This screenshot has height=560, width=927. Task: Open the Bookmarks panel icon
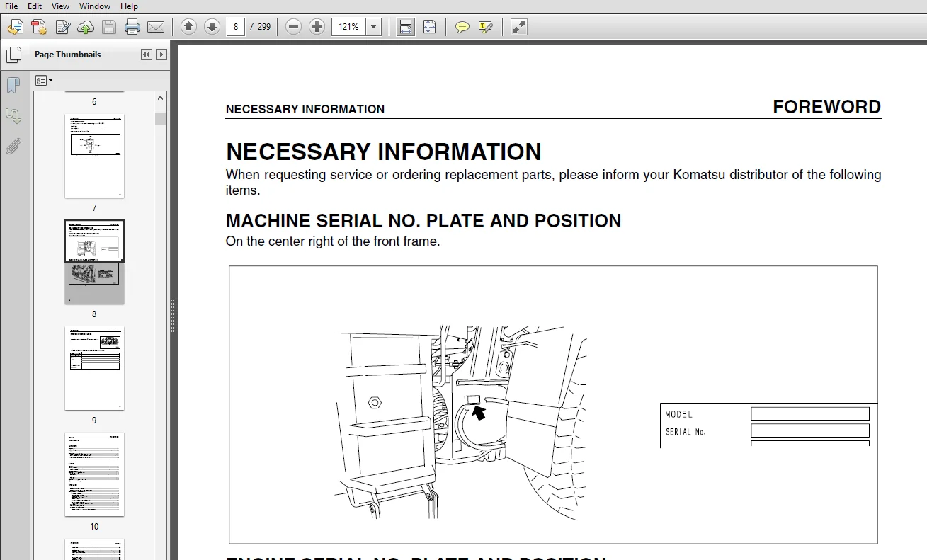(x=13, y=86)
